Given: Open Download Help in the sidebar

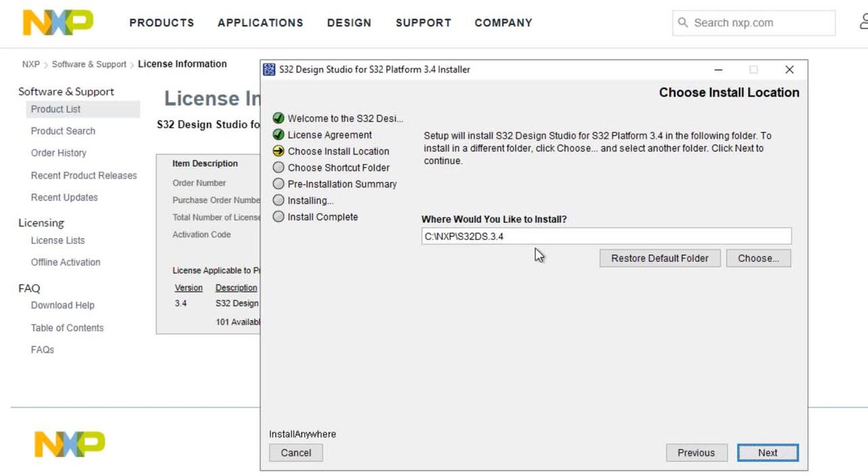Looking at the screenshot, I should 62,305.
